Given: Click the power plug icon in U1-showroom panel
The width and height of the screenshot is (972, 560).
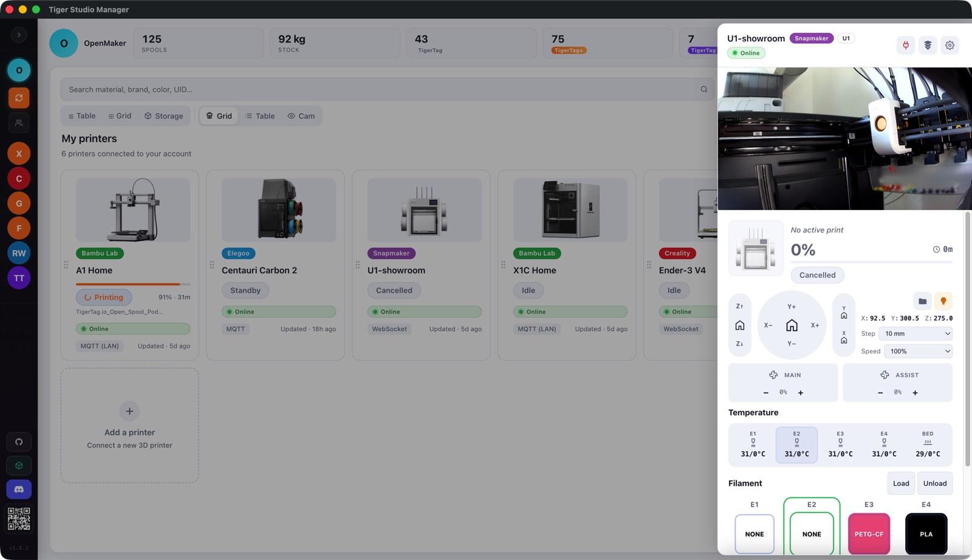Looking at the screenshot, I should 906,45.
